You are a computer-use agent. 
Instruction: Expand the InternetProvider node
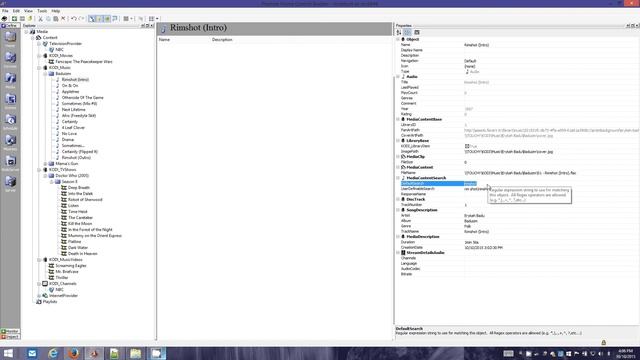[x=39, y=296]
